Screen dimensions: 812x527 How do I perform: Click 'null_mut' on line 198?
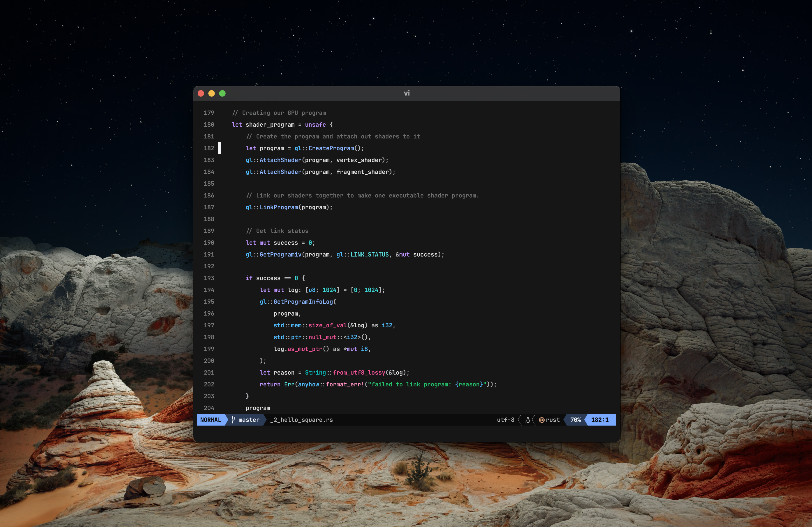point(322,337)
